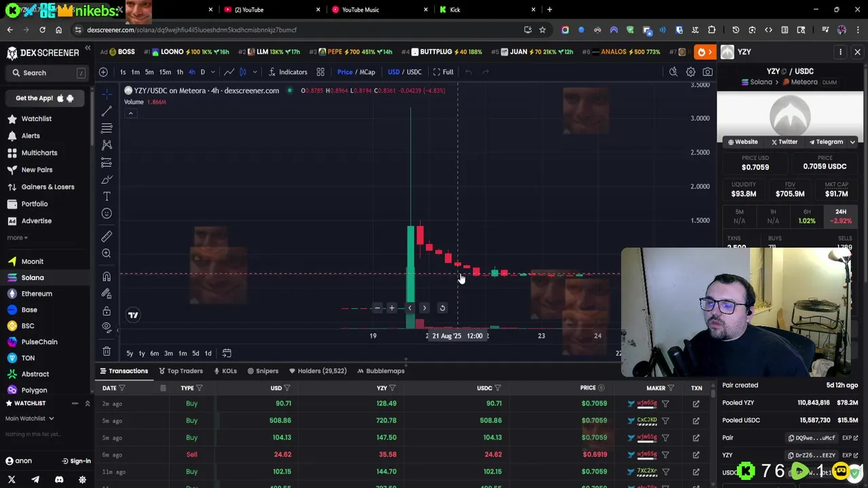The height and width of the screenshot is (488, 868).
Task: Select the 15m timeframe
Action: point(165,72)
